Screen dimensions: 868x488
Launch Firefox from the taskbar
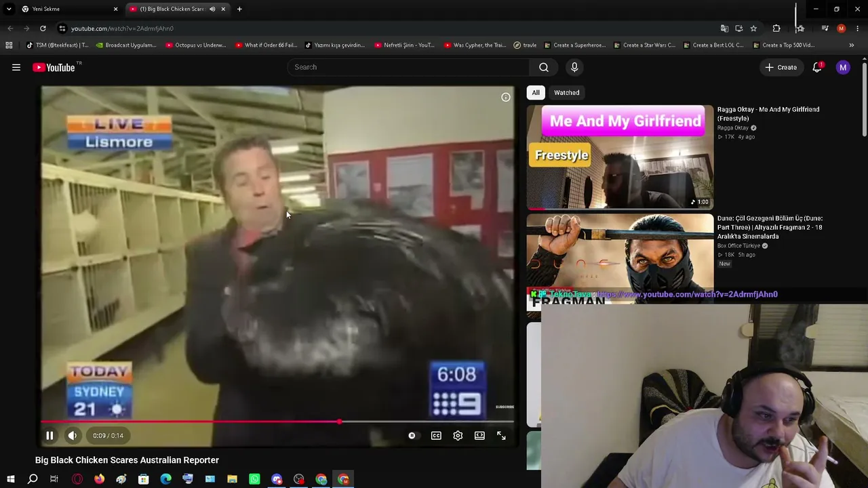99,479
